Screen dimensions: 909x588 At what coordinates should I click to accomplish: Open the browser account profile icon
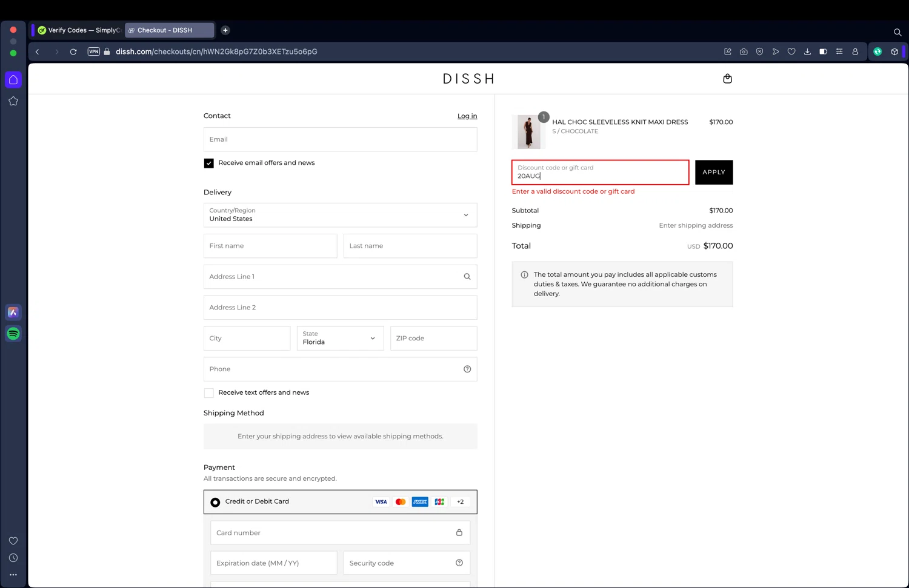point(855,52)
